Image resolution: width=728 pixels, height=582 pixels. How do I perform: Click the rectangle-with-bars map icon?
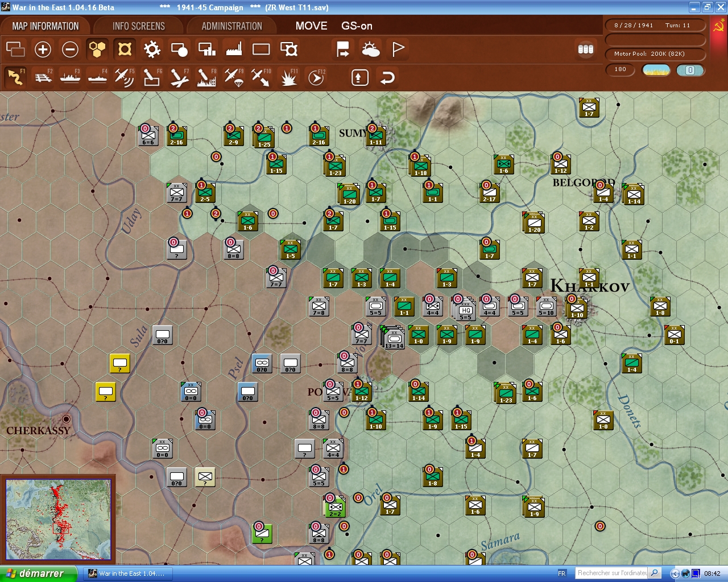click(206, 49)
